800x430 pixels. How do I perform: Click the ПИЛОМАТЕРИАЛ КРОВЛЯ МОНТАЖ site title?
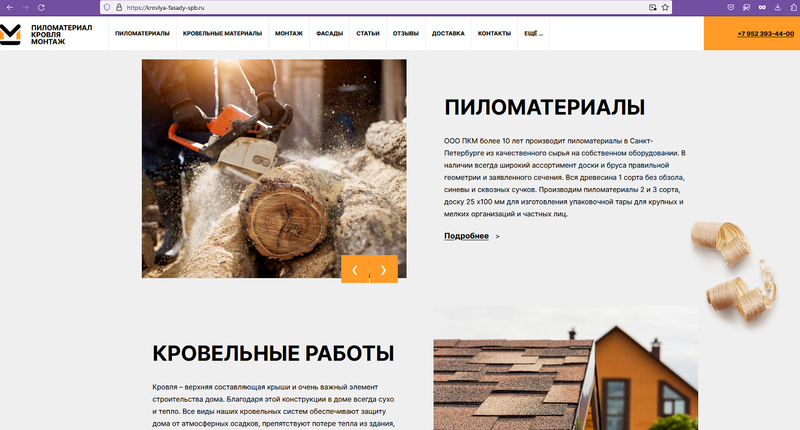61,34
